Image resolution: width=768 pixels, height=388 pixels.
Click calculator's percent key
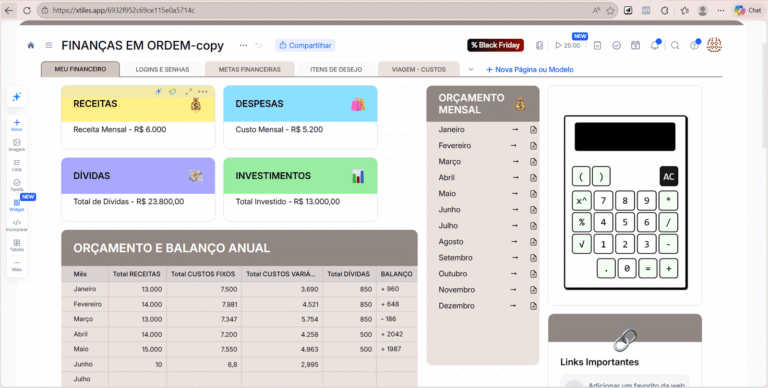click(581, 222)
